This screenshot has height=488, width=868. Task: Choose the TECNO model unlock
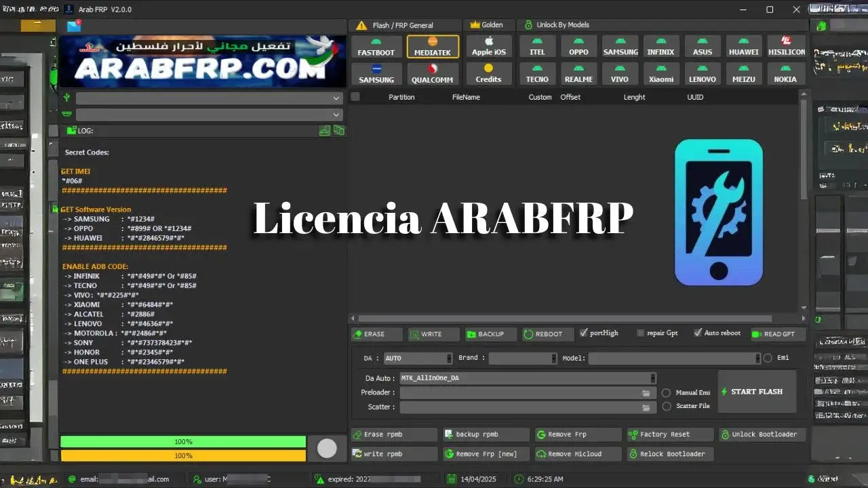538,74
